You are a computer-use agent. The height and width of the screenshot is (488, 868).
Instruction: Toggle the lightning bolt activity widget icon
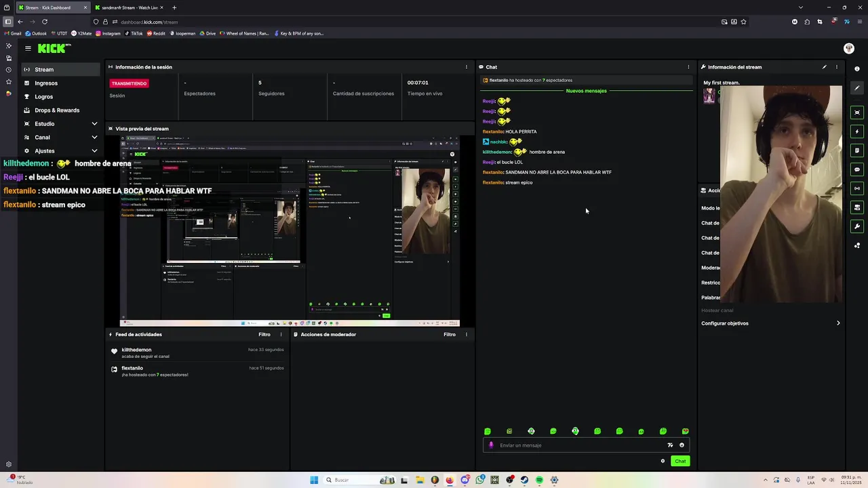pos(857,131)
